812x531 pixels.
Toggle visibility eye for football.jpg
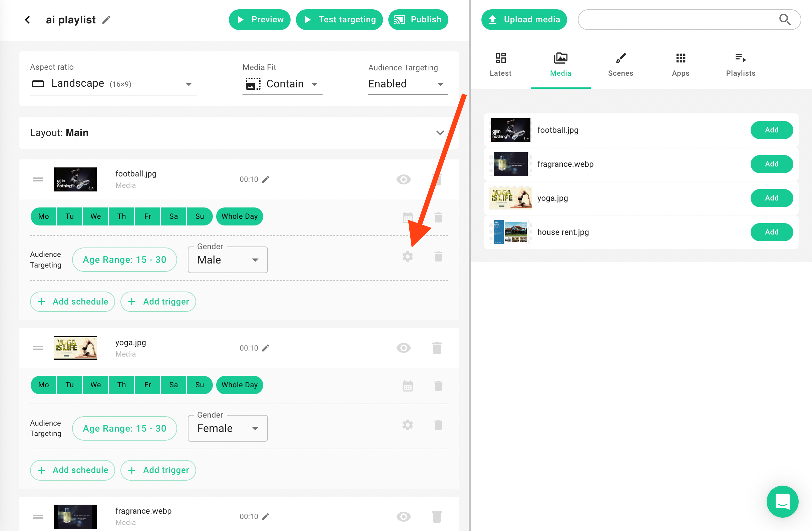click(403, 179)
